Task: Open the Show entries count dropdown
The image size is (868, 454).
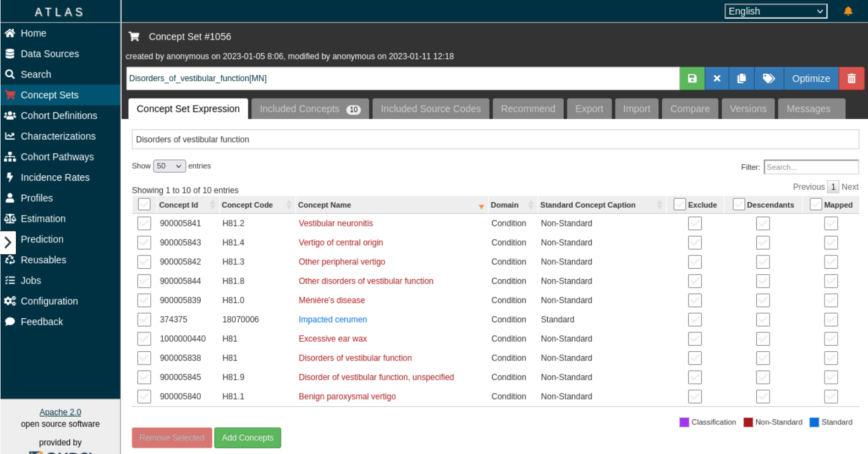Action: 169,166
